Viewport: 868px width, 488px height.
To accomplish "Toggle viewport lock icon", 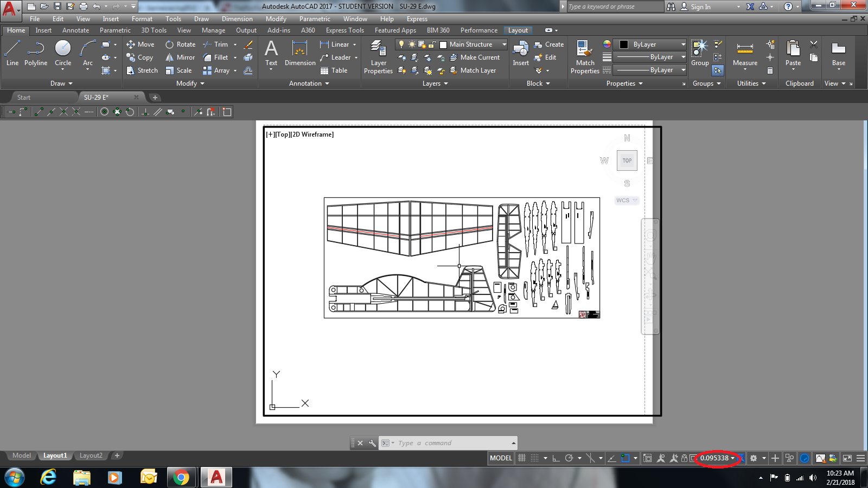I will [x=685, y=458].
